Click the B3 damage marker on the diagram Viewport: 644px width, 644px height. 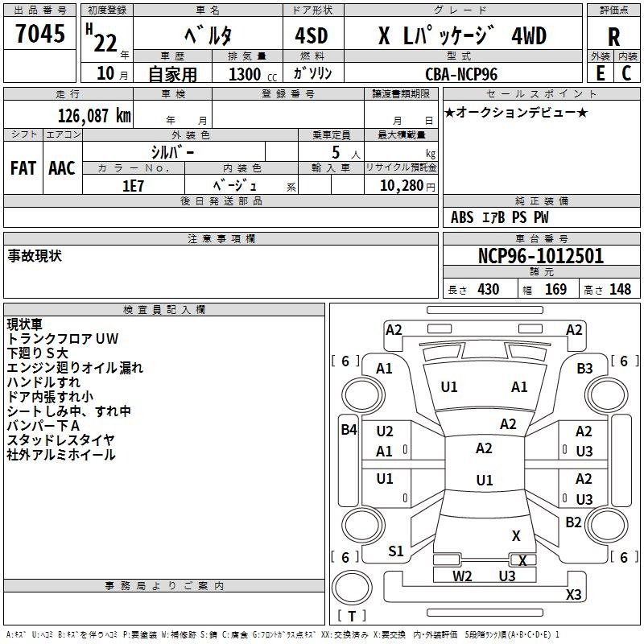[584, 369]
